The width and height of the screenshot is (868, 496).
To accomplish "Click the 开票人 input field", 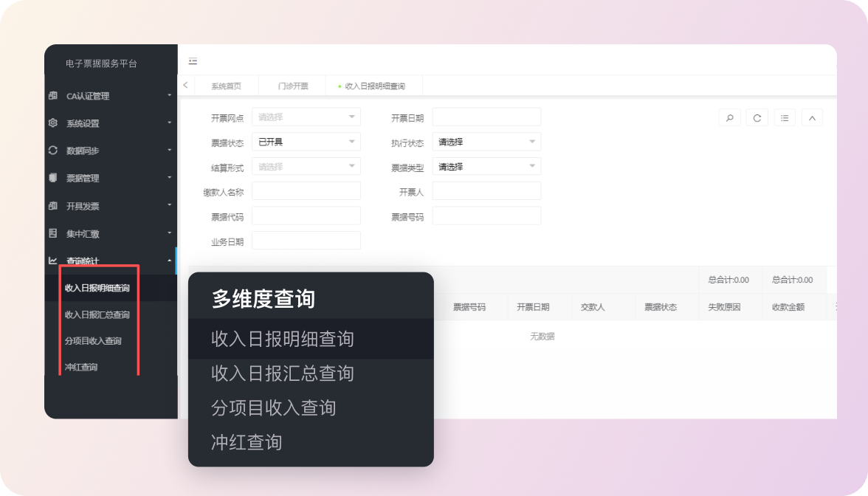I will 486,191.
